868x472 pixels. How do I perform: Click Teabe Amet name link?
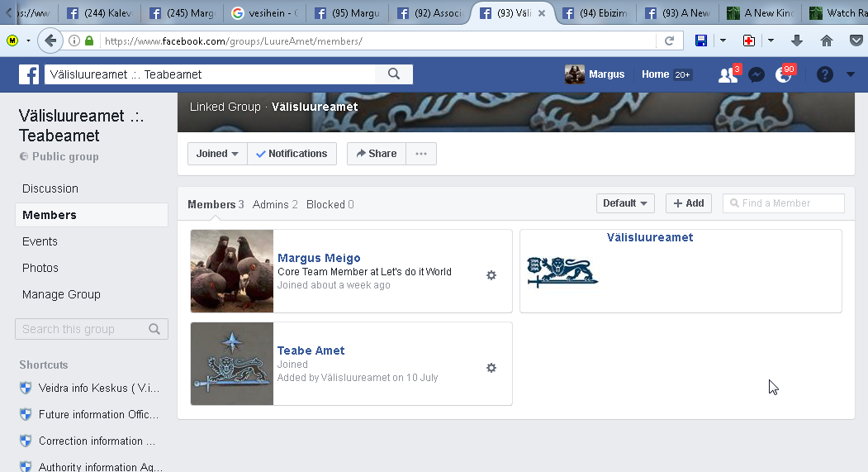tap(311, 350)
